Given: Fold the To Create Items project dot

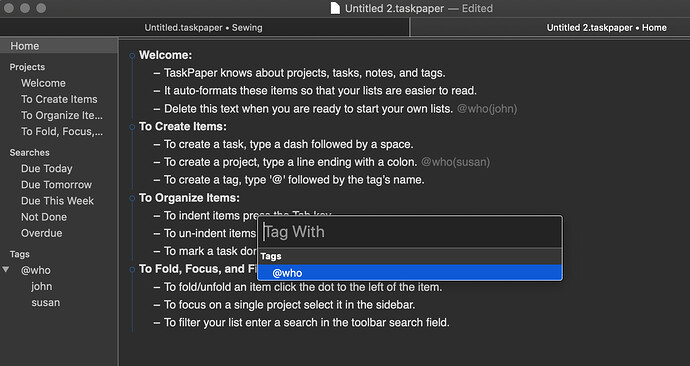Looking at the screenshot, I should click(x=132, y=127).
